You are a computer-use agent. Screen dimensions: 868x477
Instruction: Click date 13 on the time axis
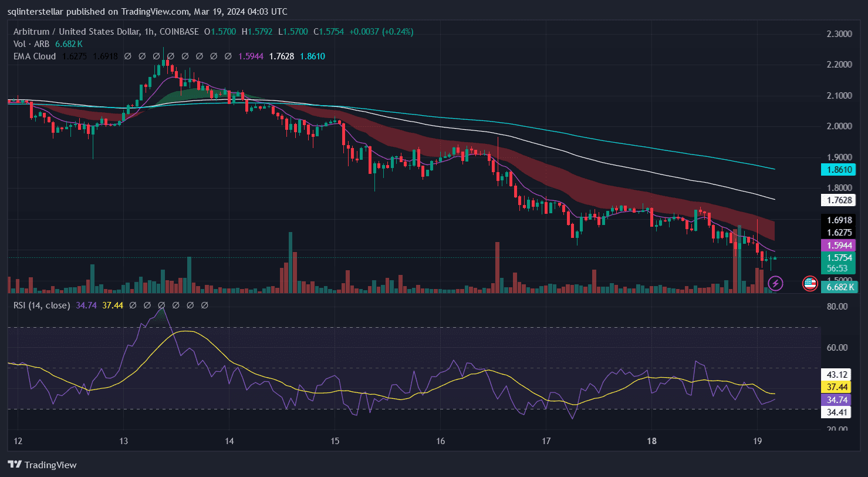click(x=123, y=441)
